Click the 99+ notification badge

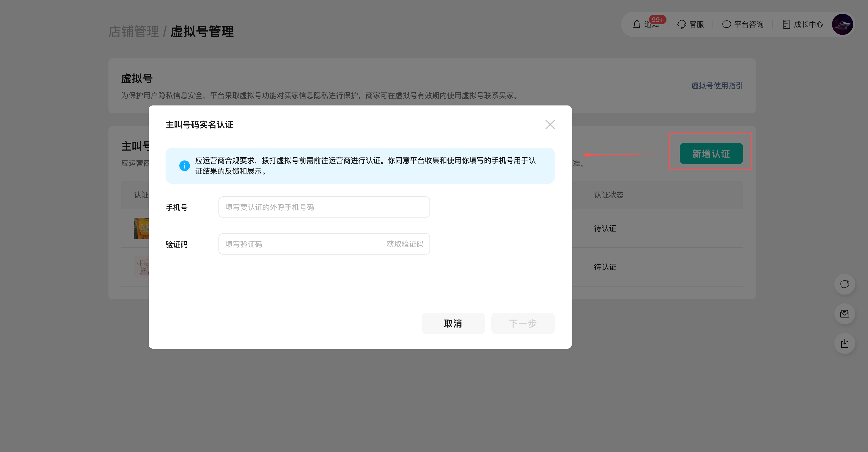tap(657, 20)
